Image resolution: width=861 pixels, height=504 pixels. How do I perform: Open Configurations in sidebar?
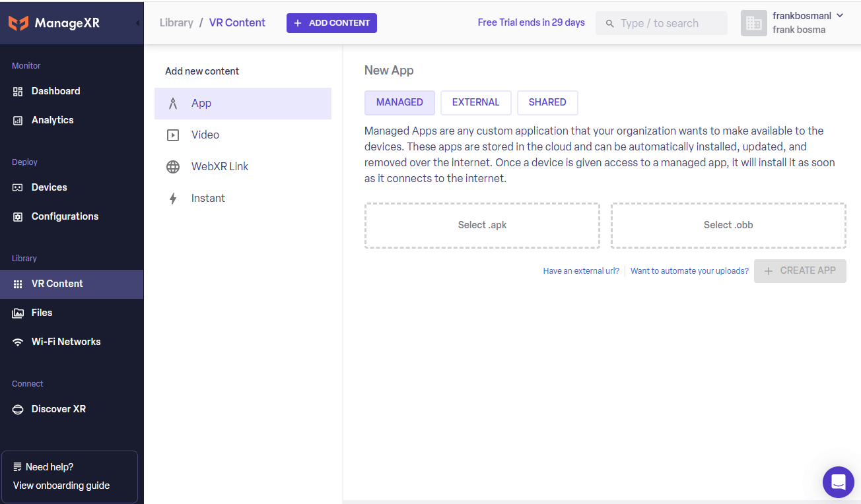tap(71, 217)
